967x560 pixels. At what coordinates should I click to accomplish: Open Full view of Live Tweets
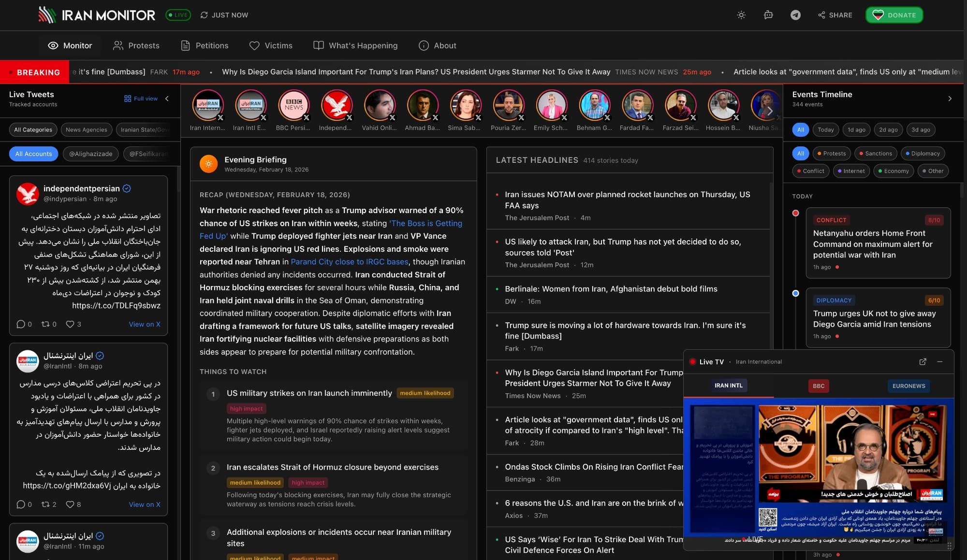pos(140,98)
